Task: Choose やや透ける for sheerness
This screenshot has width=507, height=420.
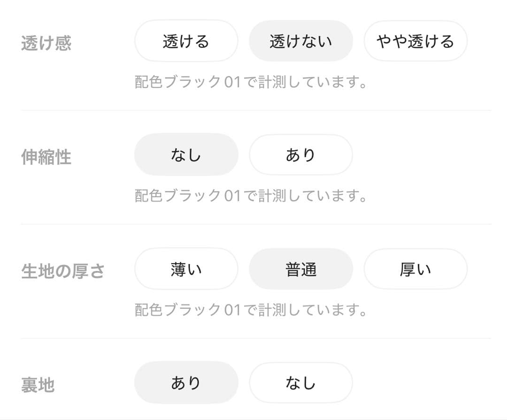Action: (415, 41)
